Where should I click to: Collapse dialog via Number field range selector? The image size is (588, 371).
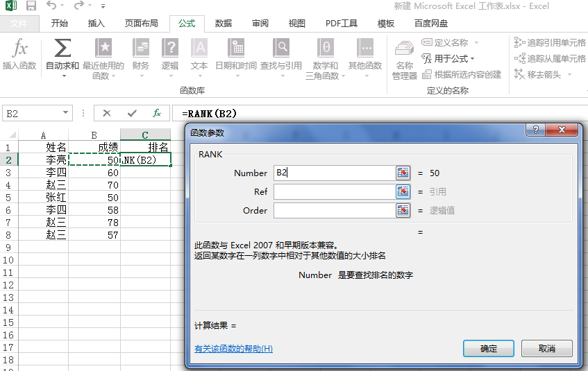403,173
